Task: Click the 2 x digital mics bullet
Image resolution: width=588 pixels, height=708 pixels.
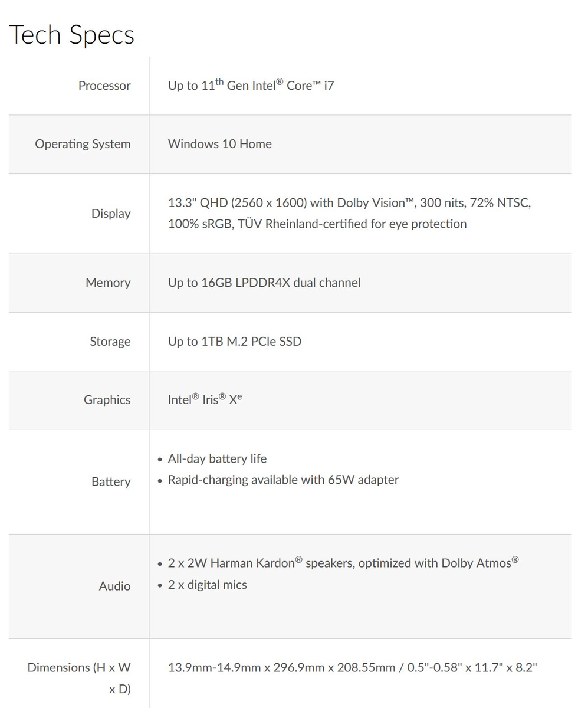Action: [207, 585]
